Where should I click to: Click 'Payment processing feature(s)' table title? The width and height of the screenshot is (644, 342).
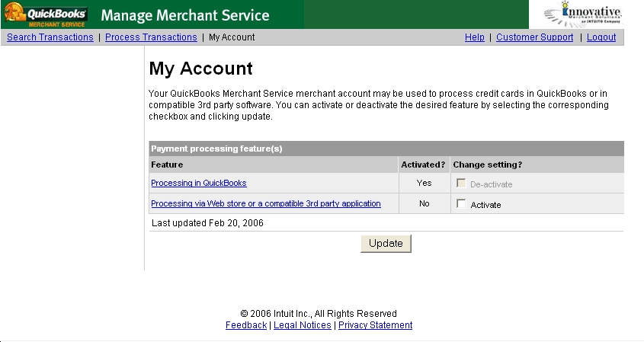point(217,149)
